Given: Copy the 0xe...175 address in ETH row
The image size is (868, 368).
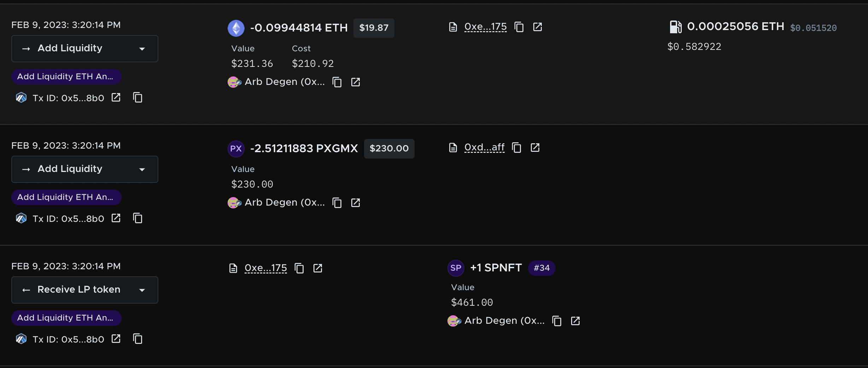Looking at the screenshot, I should coord(519,27).
